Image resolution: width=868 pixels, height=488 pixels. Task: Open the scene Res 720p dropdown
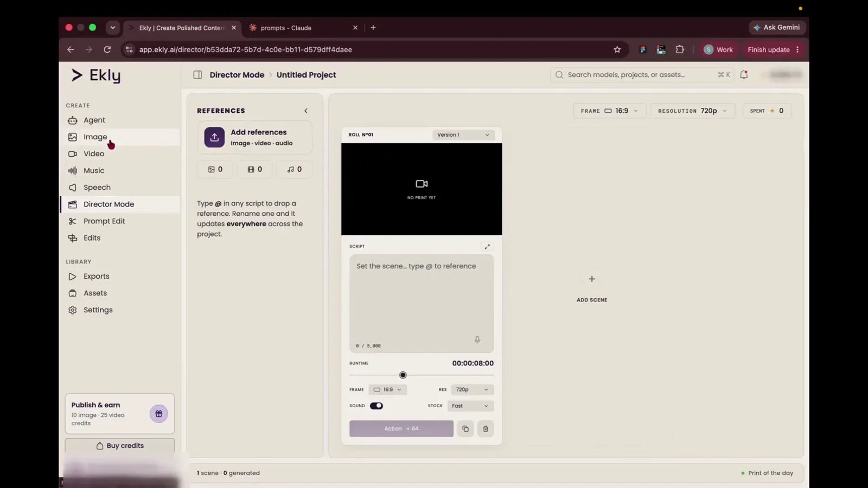[472, 389]
